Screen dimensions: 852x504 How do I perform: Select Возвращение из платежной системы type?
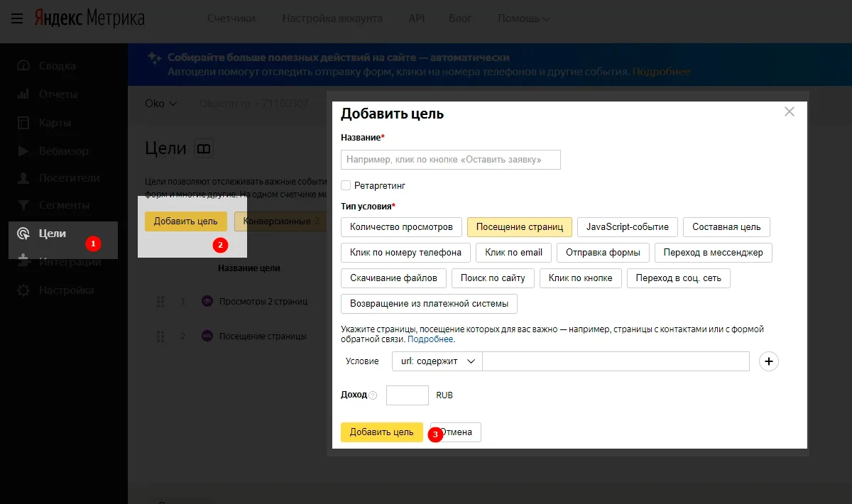tap(429, 304)
